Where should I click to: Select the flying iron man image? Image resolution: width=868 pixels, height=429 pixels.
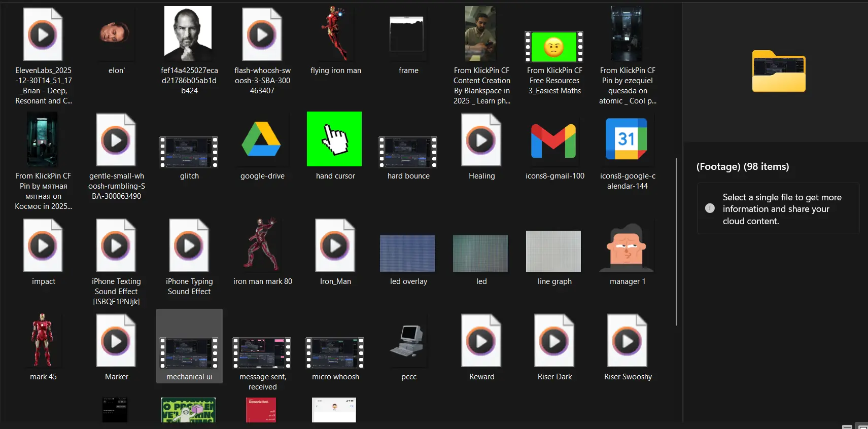(335, 34)
